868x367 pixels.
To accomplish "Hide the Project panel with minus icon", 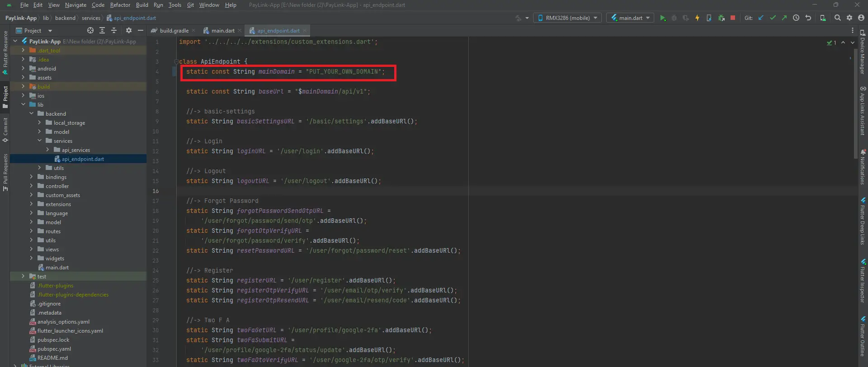I will click(141, 30).
